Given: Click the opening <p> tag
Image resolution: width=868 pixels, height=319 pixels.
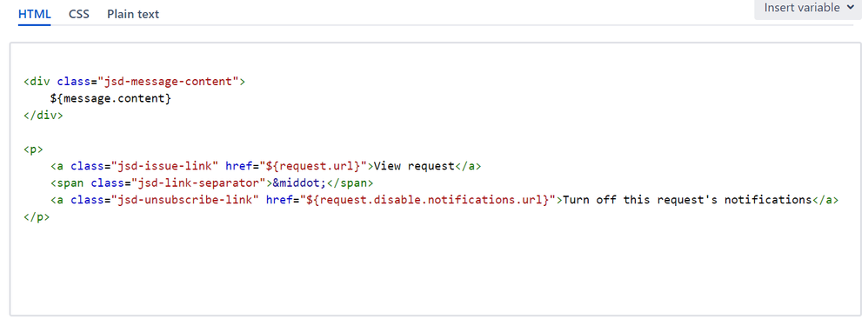Looking at the screenshot, I should pyautogui.click(x=33, y=150).
